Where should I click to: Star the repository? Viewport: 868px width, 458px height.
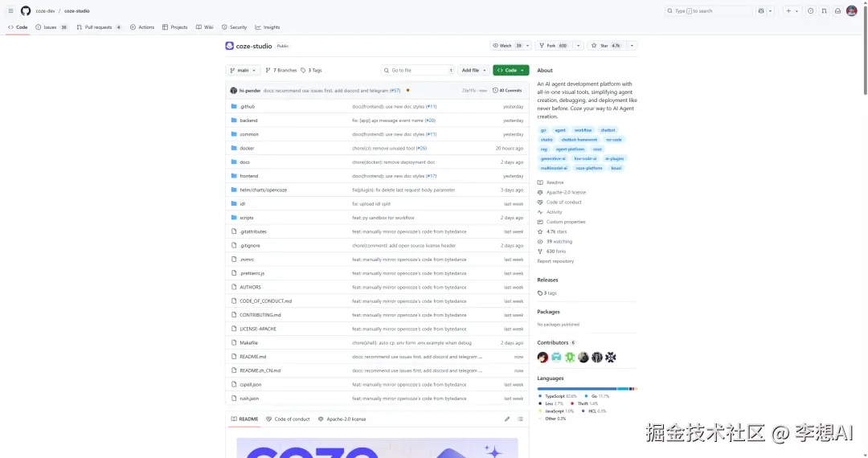point(606,46)
